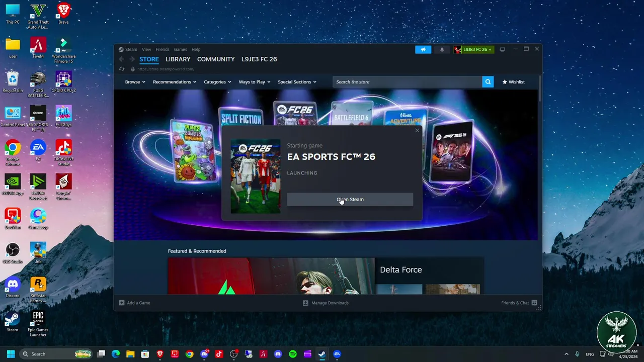Open CPUID CPU-Z desktop shortcut
The width and height of the screenshot is (644, 362).
point(63,82)
